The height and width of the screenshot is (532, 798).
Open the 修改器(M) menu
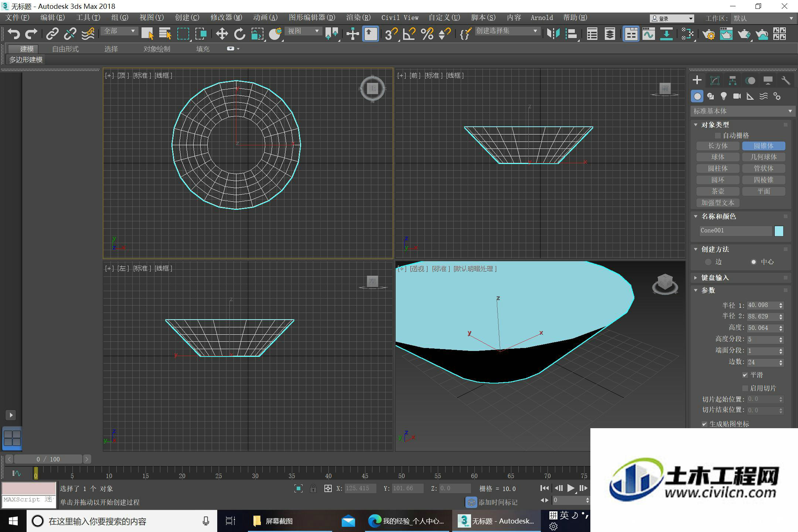226,18
